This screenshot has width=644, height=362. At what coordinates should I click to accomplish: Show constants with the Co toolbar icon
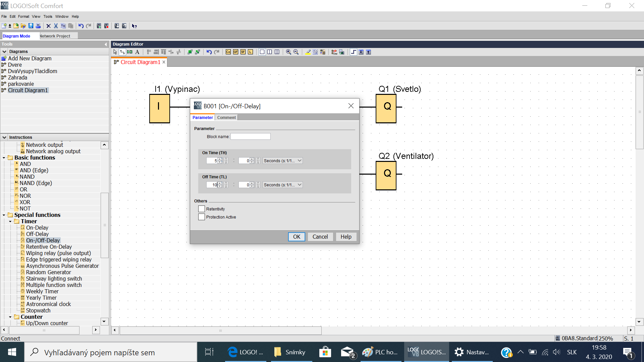[x=228, y=52]
